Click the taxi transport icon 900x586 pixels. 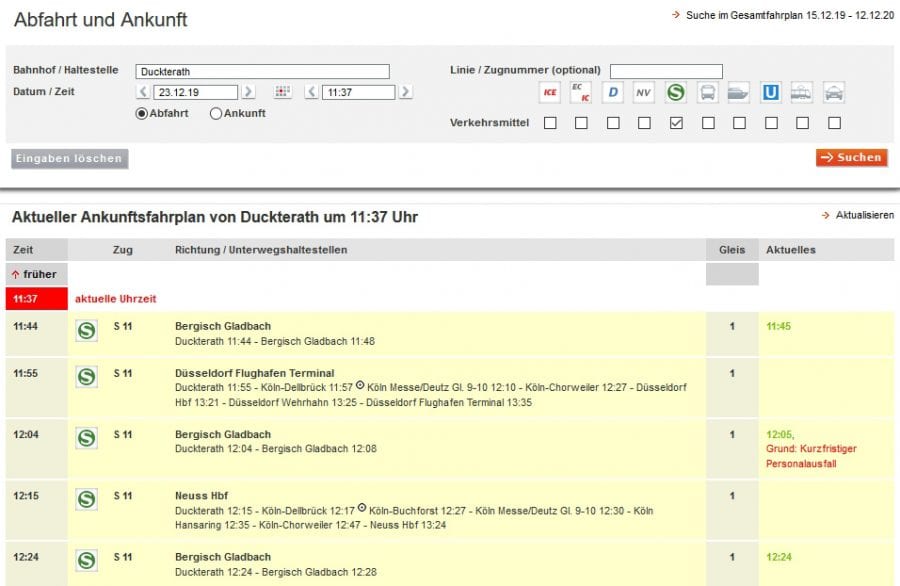(834, 92)
